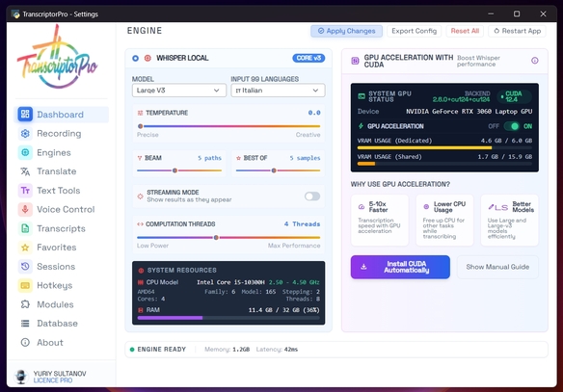
Task: Turn off the GPU Acceleration switch
Action: coord(512,126)
